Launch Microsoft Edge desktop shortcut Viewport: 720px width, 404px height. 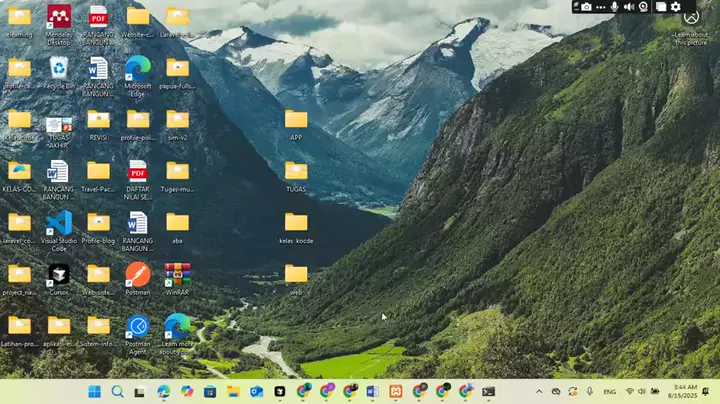click(137, 68)
